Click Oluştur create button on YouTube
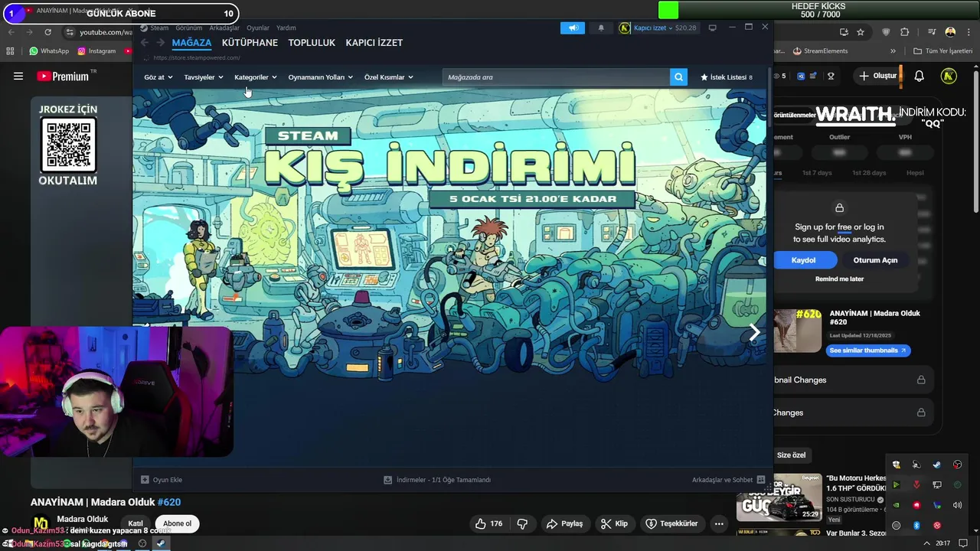Image resolution: width=980 pixels, height=551 pixels. coord(877,76)
